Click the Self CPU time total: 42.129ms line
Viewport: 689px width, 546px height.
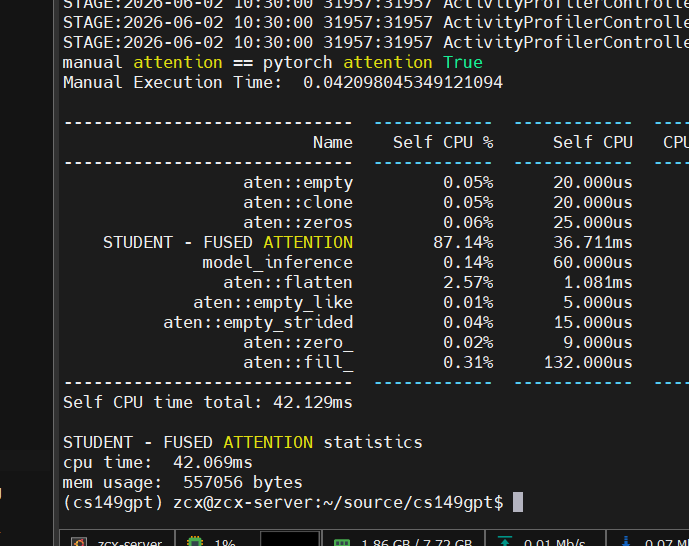[208, 402]
